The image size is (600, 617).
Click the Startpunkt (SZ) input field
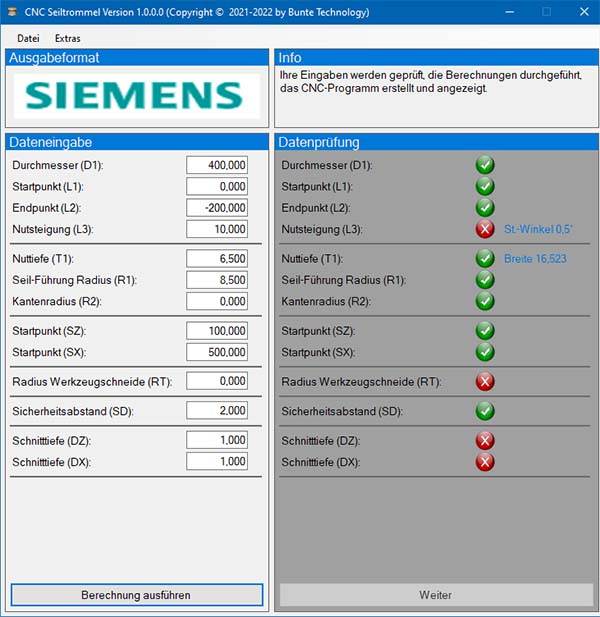point(217,331)
